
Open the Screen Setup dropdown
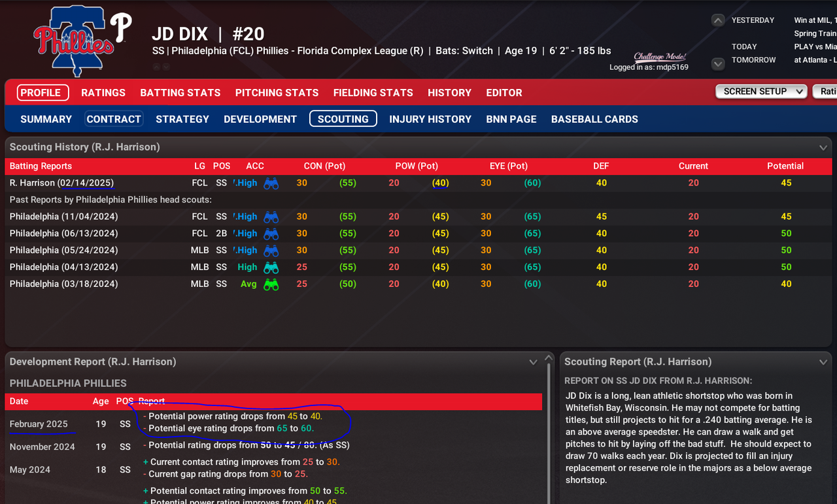point(760,92)
